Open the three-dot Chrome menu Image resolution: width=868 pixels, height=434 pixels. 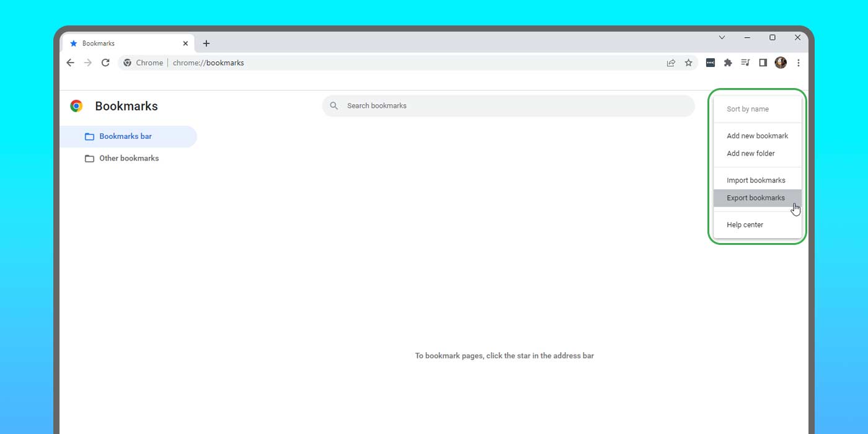point(799,63)
